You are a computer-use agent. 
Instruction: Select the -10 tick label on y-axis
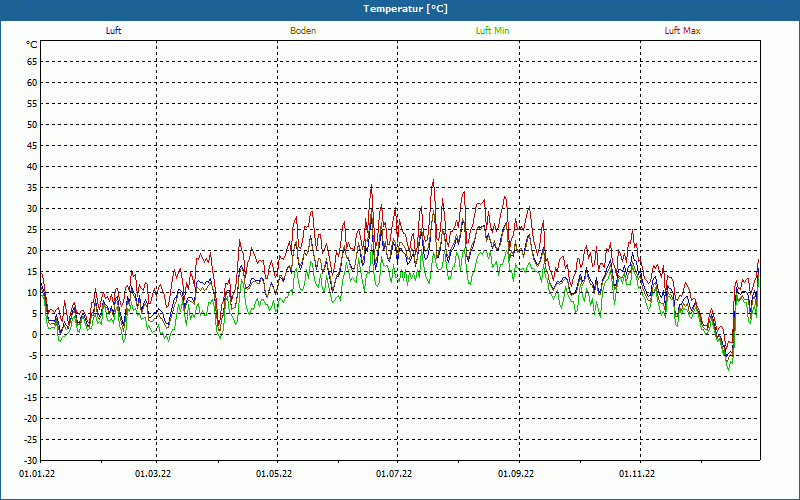coord(30,376)
